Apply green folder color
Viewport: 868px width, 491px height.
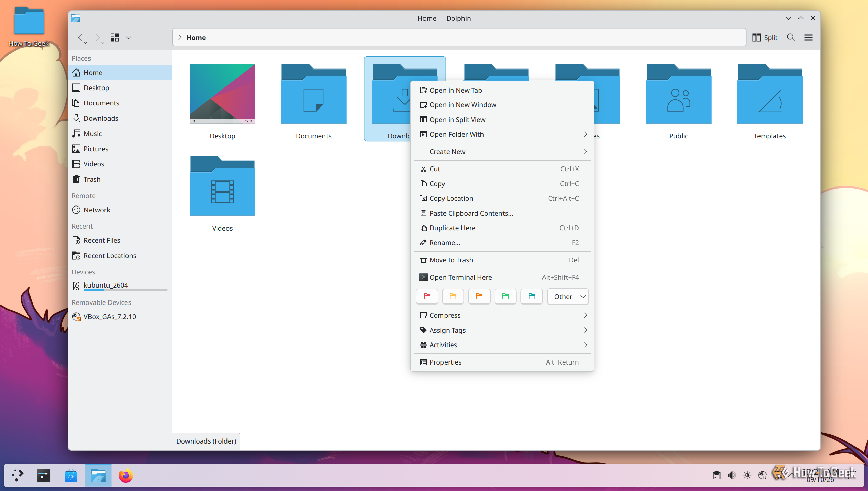coord(505,297)
